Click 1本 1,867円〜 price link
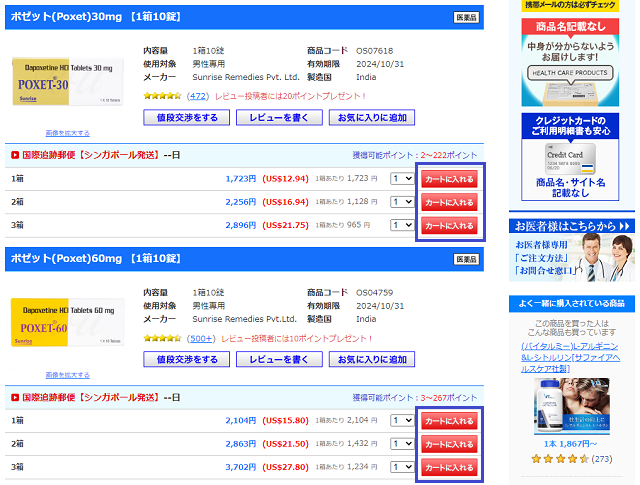 coord(570,444)
